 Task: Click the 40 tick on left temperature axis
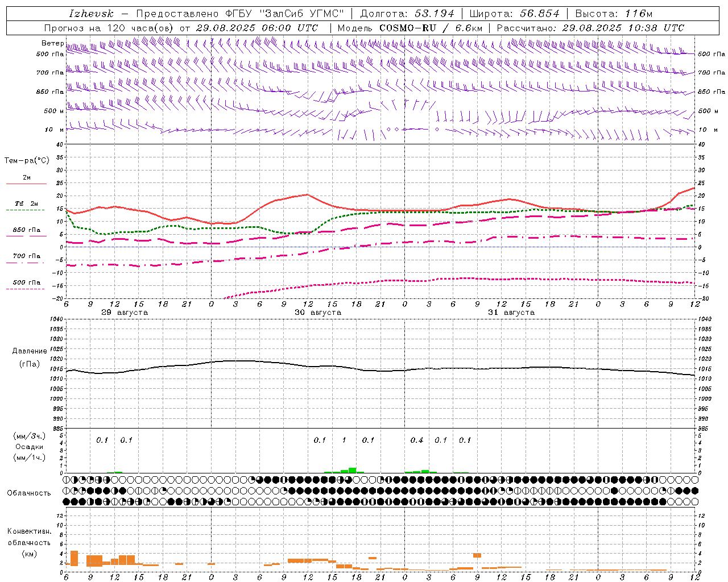click(60, 145)
